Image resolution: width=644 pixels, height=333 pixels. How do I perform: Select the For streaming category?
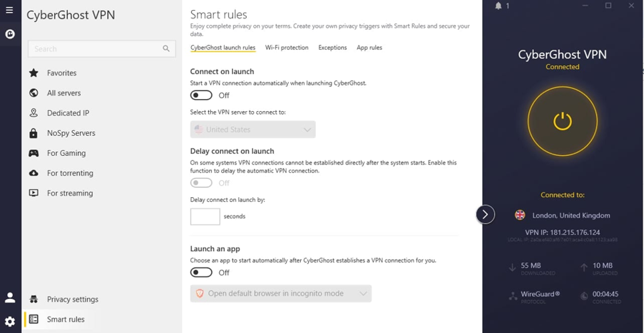tap(69, 193)
